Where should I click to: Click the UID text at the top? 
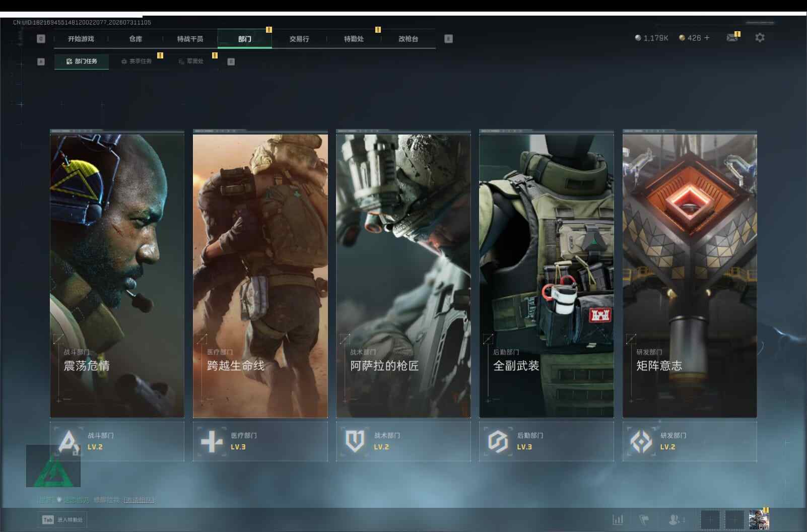pyautogui.click(x=82, y=23)
